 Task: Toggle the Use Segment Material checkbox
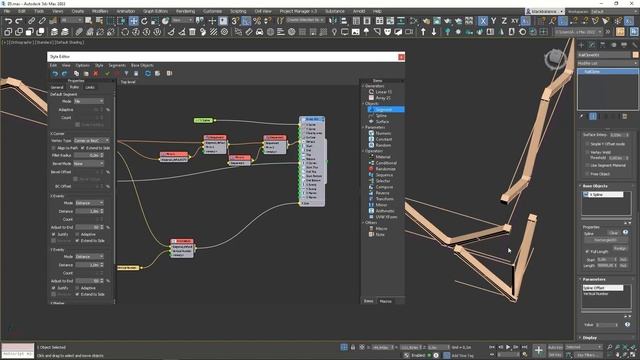point(588,165)
